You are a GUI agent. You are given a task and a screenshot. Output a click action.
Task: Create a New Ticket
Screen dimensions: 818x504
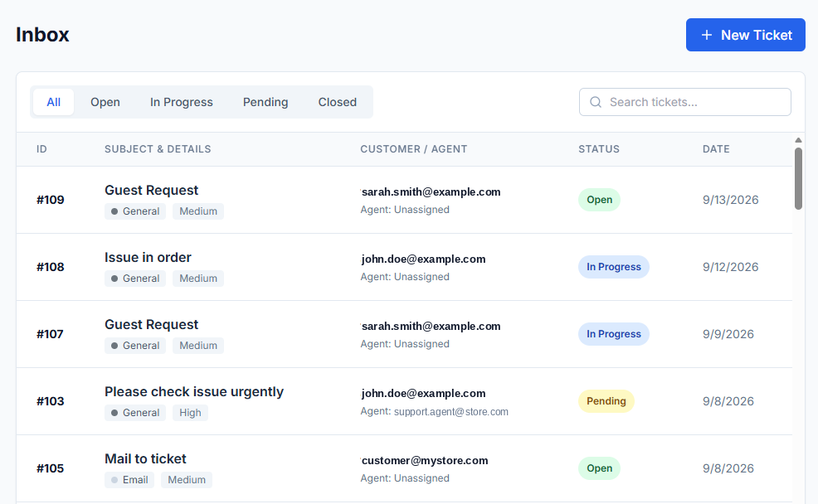pos(746,35)
